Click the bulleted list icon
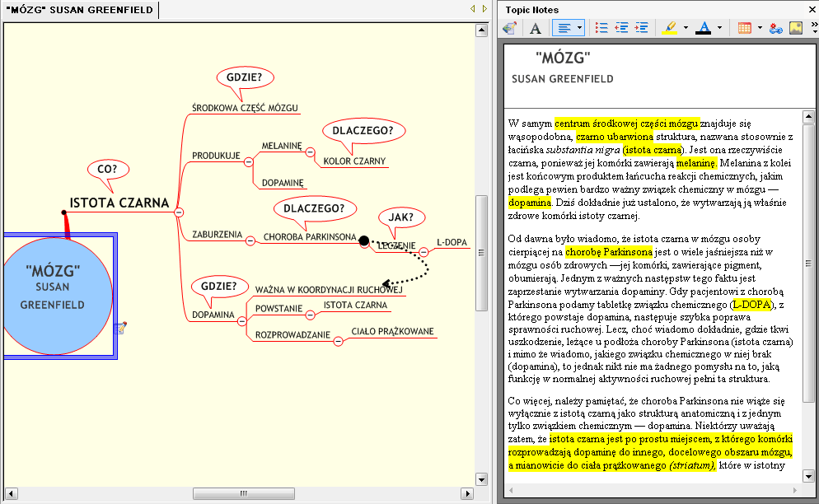819x504 pixels. [x=601, y=28]
